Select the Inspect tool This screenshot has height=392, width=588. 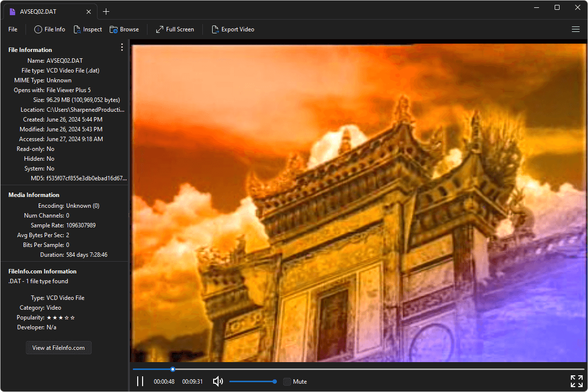(87, 29)
